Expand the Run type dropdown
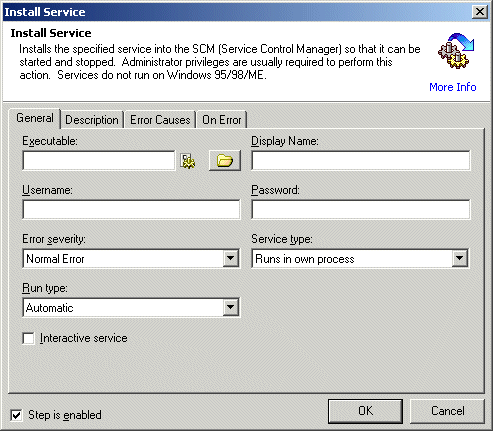This screenshot has width=493, height=431. point(230,307)
